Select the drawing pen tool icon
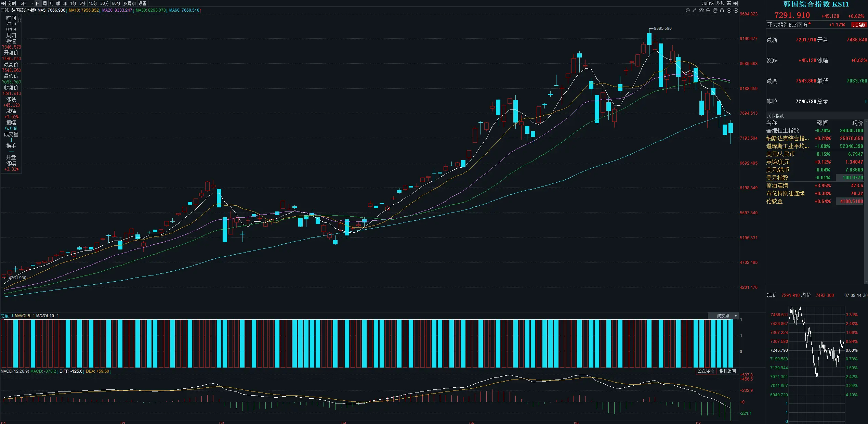This screenshot has height=424, width=868. [694, 11]
